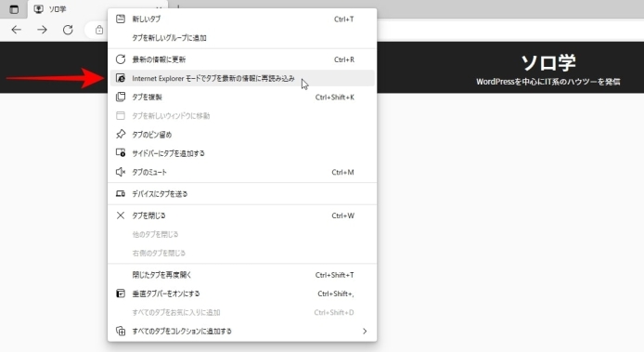
Task: Click the send to device icon
Action: click(121, 194)
